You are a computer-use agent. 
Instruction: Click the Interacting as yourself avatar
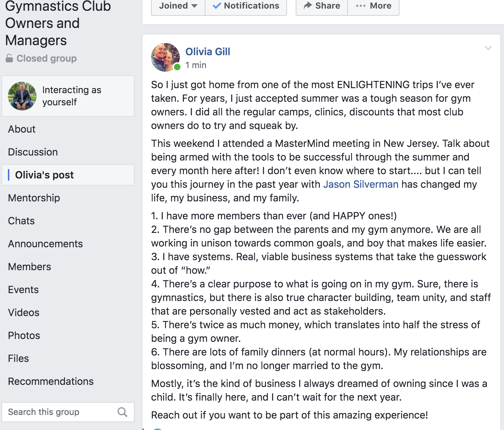22,96
